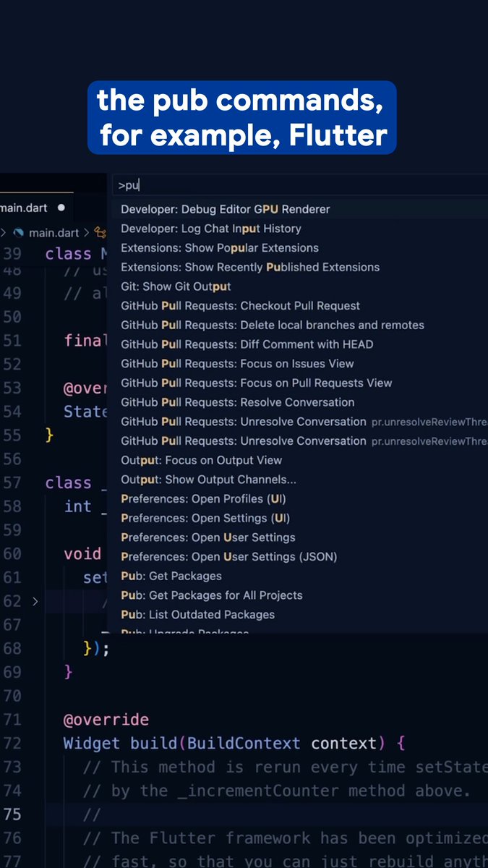Click the command palette input showing >pu
This screenshot has height=868, width=488.
(300, 185)
